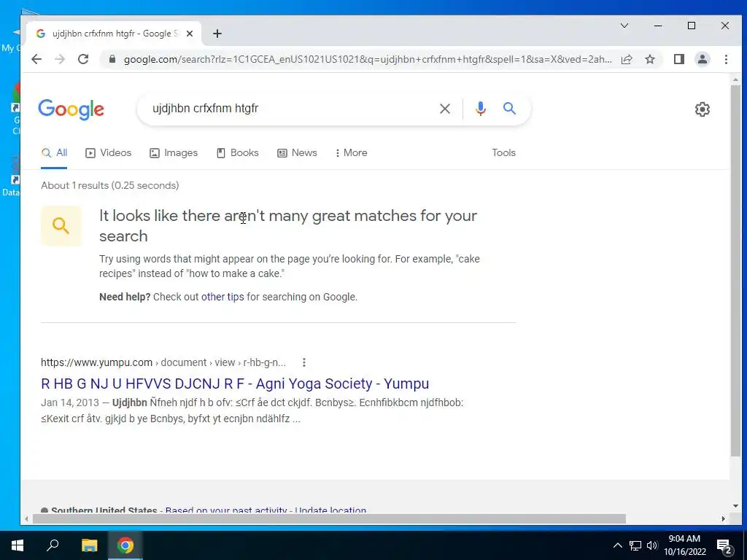Click the horizontal scrollbar left arrow
This screenshot has height=560, width=747.
[26, 518]
